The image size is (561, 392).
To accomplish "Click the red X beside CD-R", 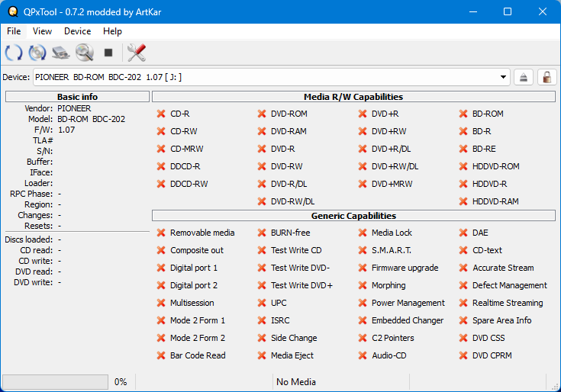I will [x=161, y=114].
